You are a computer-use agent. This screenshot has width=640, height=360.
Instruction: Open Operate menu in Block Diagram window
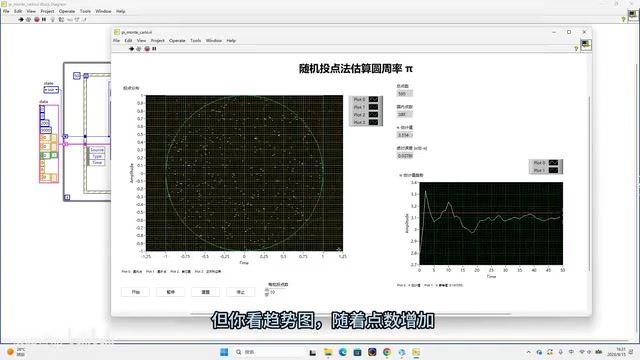[x=67, y=11]
